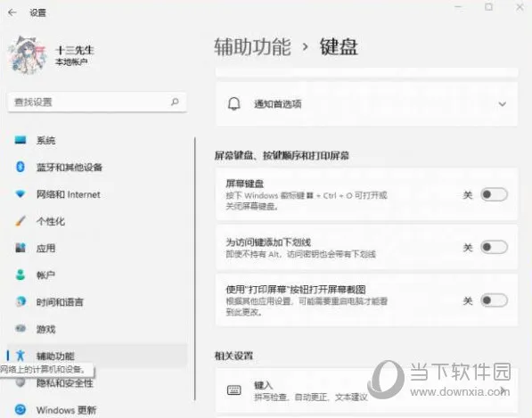Click the sidebar vertical scrollbar
The height and width of the screenshot is (418, 532).
pos(195,268)
